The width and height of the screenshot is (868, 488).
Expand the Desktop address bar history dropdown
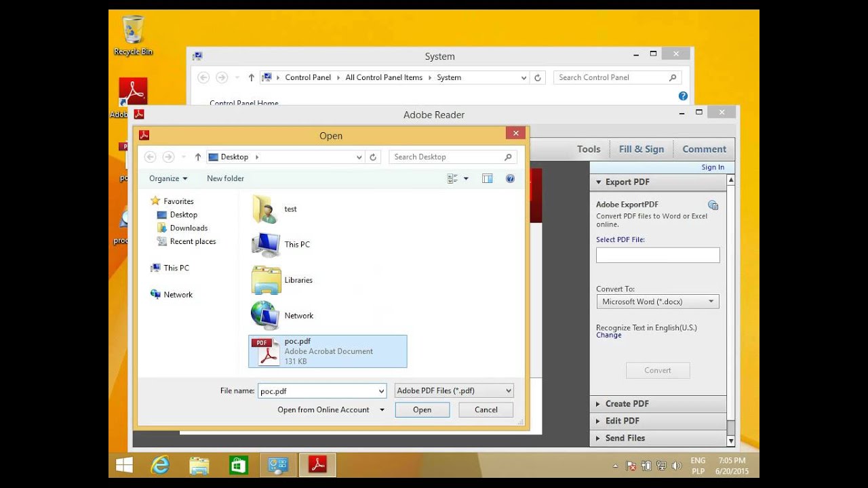click(359, 157)
